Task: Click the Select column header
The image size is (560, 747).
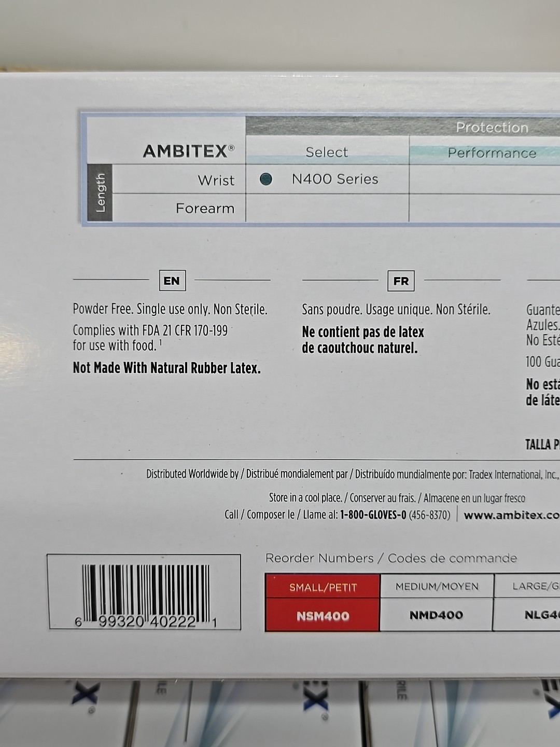Action: [327, 152]
